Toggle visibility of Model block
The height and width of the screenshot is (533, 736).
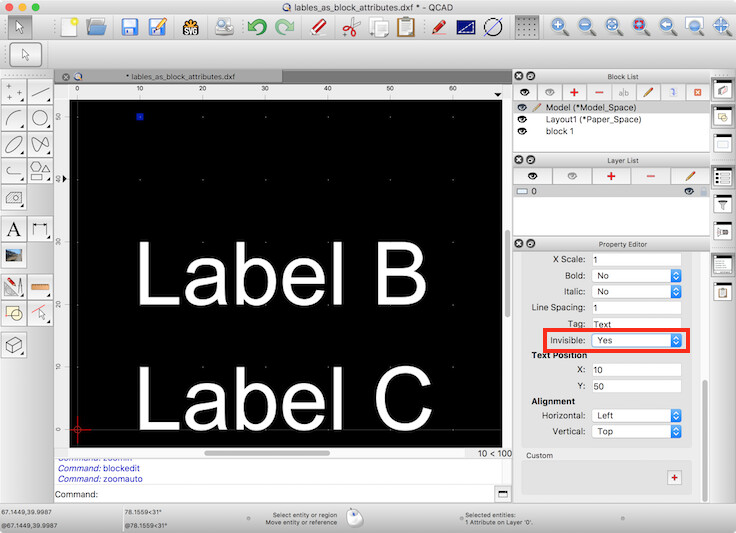pos(522,107)
